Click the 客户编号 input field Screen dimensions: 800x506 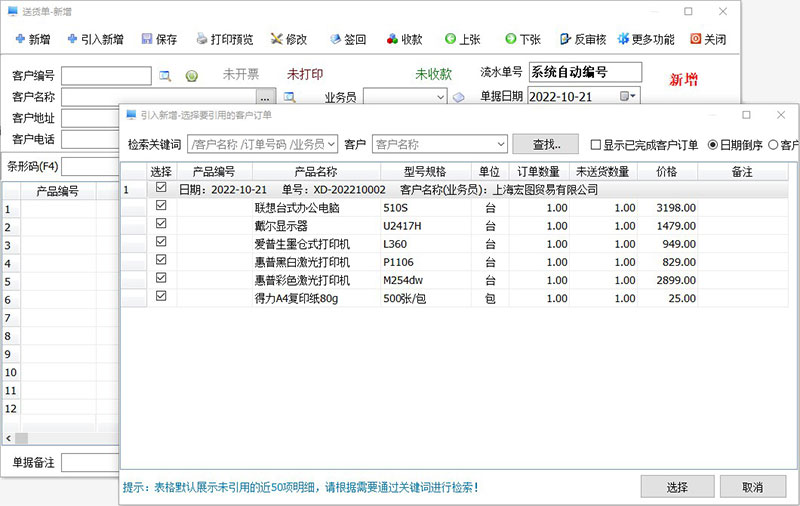[106, 75]
